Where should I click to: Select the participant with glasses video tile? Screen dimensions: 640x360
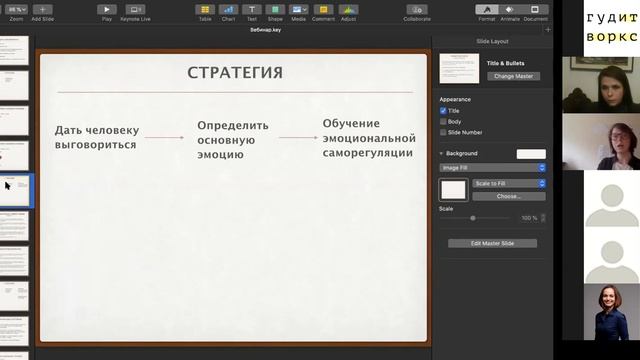coord(601,142)
